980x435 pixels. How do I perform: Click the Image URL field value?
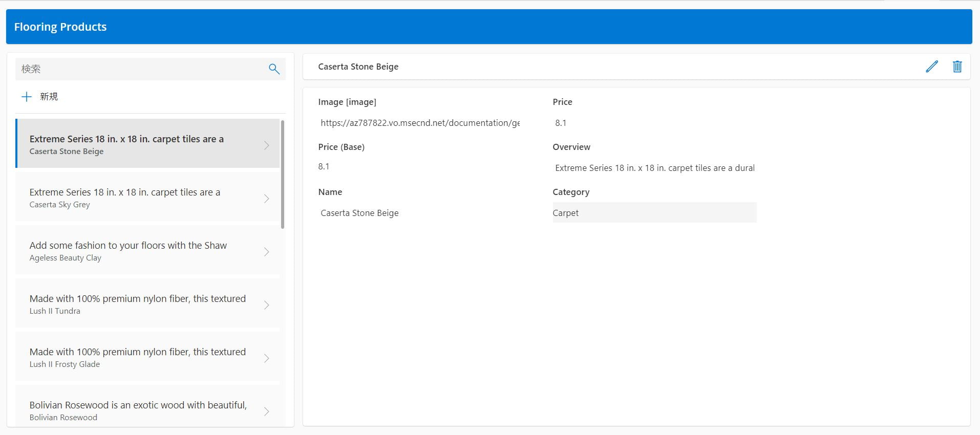419,123
